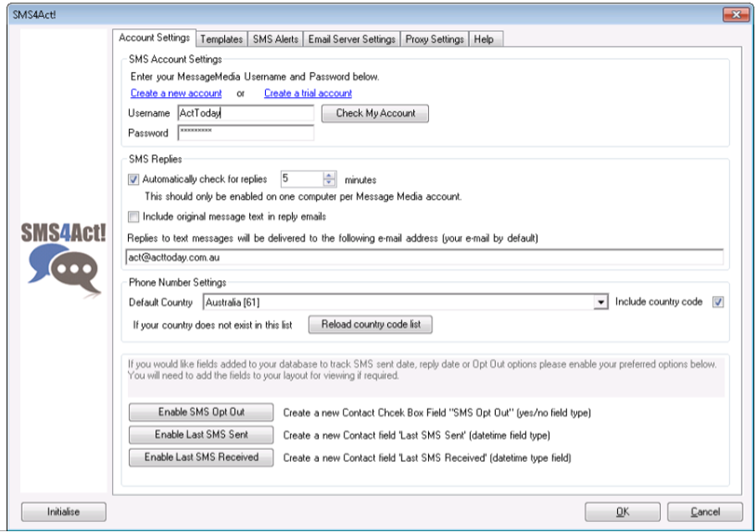Viewport: 756px width, 532px height.
Task: Click the 'Enter your MessageMedia Username' text
Action: click(x=254, y=77)
